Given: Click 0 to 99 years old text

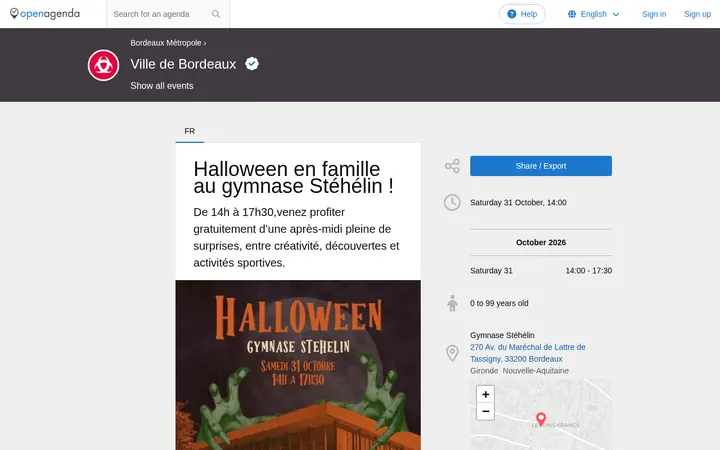Looking at the screenshot, I should 499,303.
